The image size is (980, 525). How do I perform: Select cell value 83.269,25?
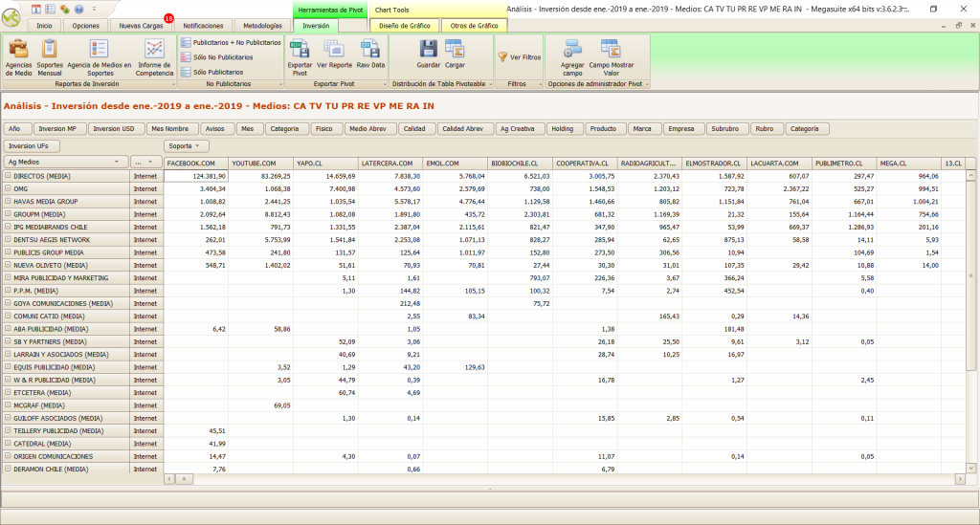(x=260, y=176)
